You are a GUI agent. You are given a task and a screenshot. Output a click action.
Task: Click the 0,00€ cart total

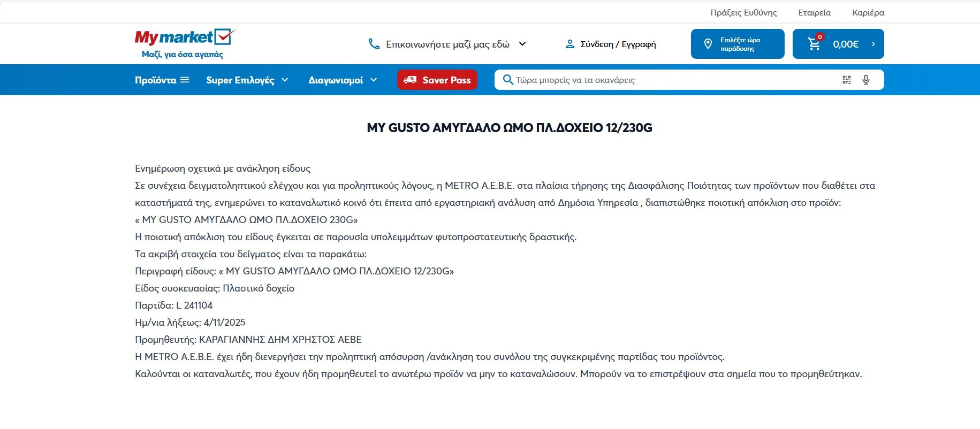[846, 44]
